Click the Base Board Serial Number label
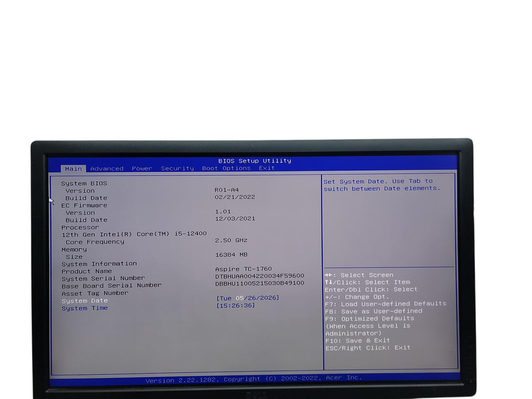This screenshot has width=532, height=399. click(112, 286)
